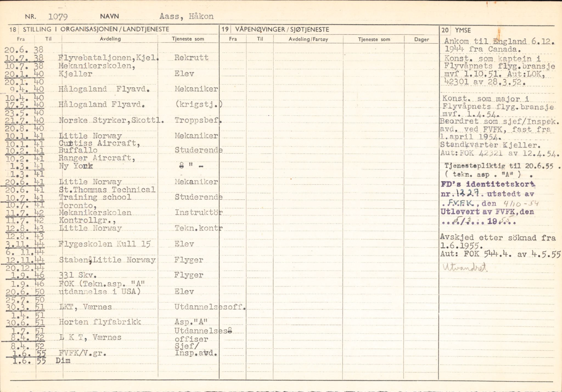Click the note Avskjed etter söknad fra
This screenshot has height=392, width=562.
pyautogui.click(x=498, y=237)
